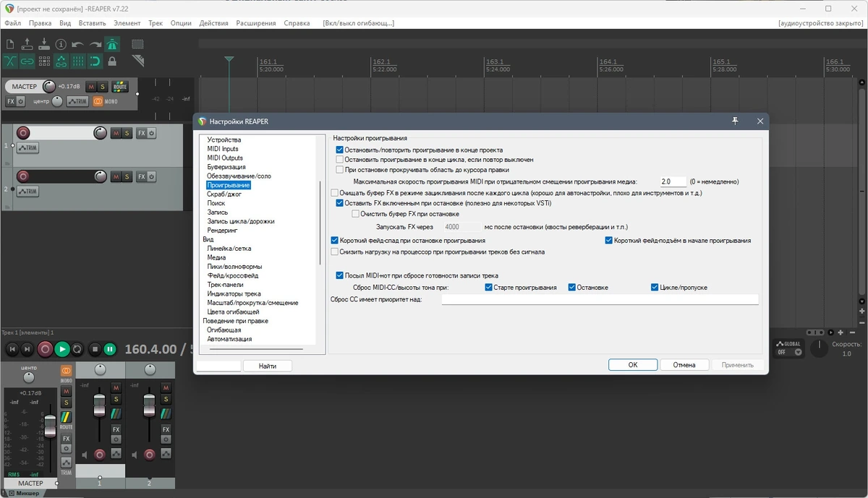
Task: Click the search field beside Найти
Action: (x=218, y=366)
